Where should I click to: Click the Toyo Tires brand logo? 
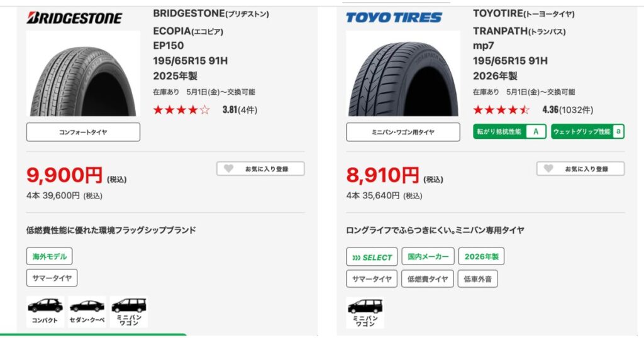[x=394, y=17]
